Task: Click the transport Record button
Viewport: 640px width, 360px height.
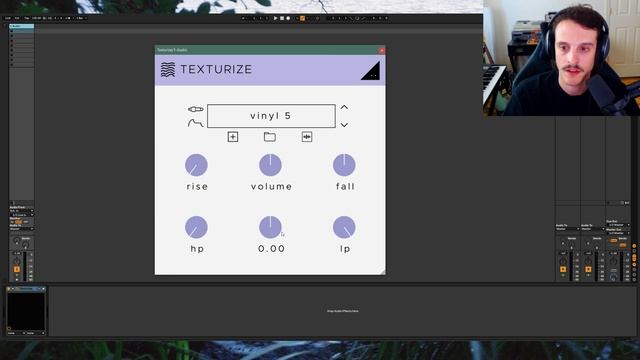Action: tap(288, 18)
